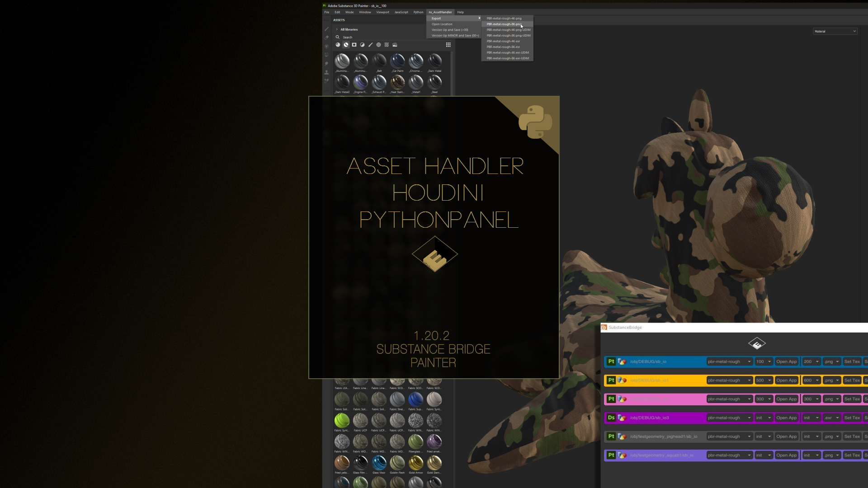This screenshot has height=488, width=868.
Task: Click the Pt badge on the /obj/DEBUG/sb_io row
Action: (x=611, y=361)
